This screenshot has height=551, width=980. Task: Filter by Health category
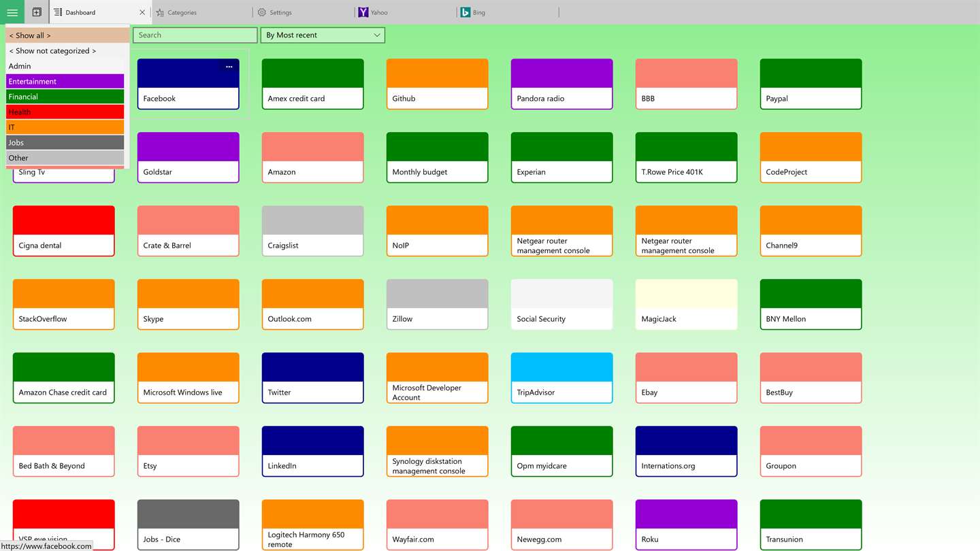pyautogui.click(x=65, y=112)
